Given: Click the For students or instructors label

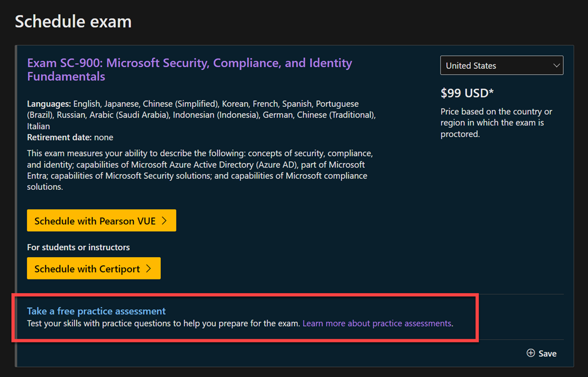Looking at the screenshot, I should click(x=78, y=247).
